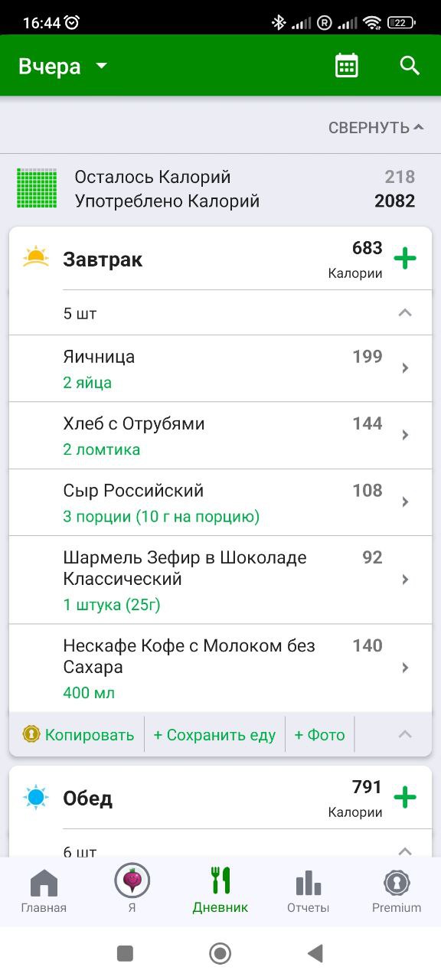This screenshot has height=980, width=441.
Task: Open the Premium tab
Action: (397, 891)
